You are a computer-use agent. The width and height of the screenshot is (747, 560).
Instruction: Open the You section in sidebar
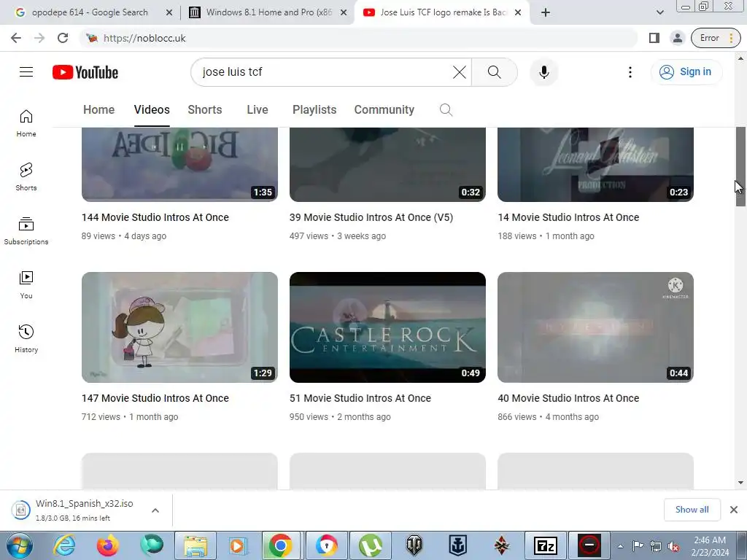pos(26,285)
